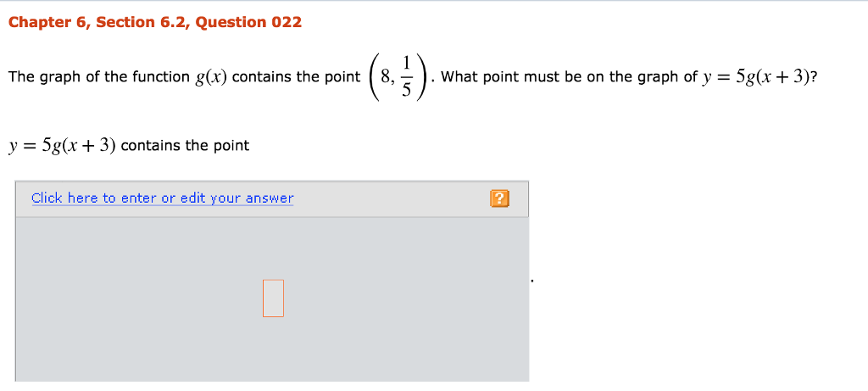The height and width of the screenshot is (391, 868).
Task: Click 'Question 022' in the heading
Action: pyautogui.click(x=248, y=23)
